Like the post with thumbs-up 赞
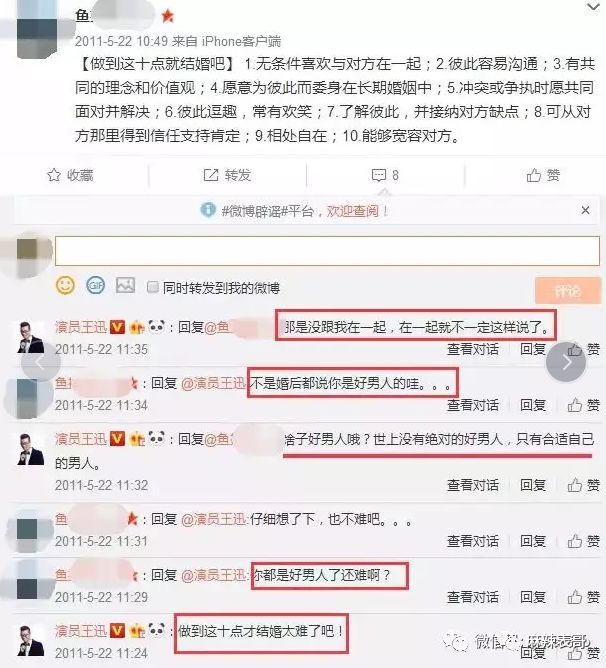Image resolution: width=606 pixels, height=668 pixels. tap(533, 175)
